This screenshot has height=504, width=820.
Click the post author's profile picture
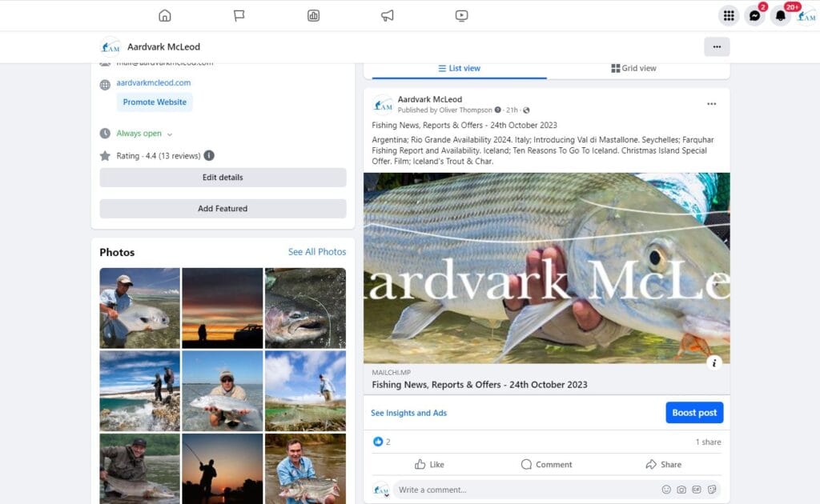[x=383, y=105]
